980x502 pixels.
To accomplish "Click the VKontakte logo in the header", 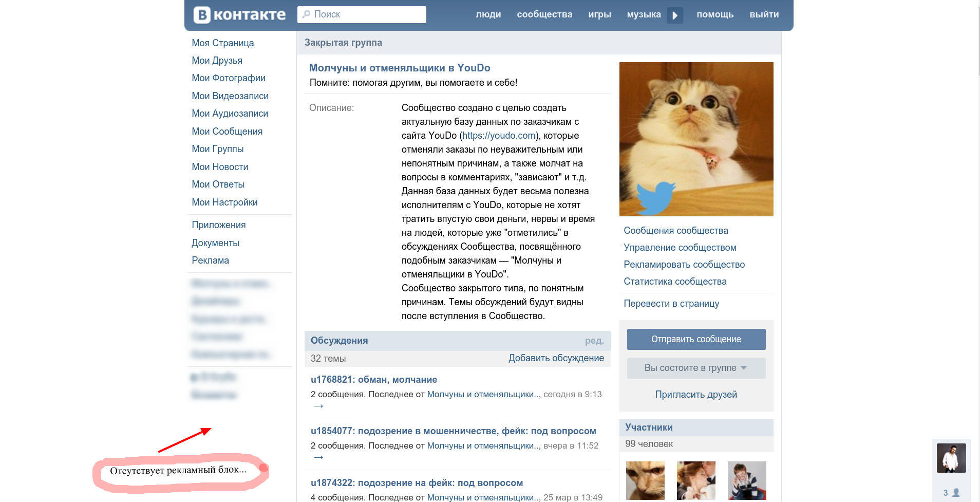I will point(239,15).
